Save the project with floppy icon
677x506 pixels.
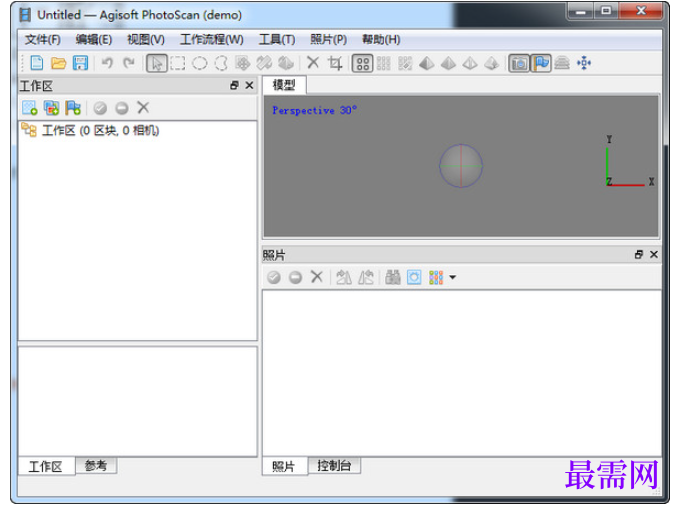coord(80,63)
